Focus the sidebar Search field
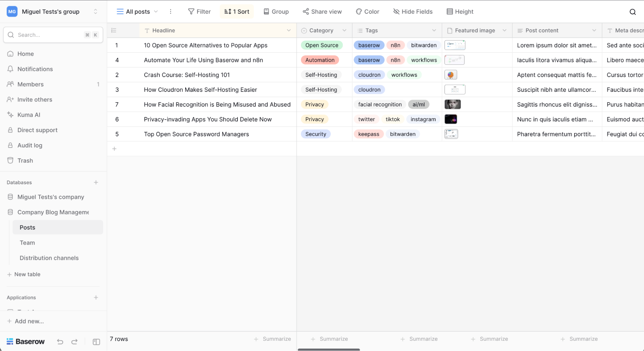 point(53,35)
